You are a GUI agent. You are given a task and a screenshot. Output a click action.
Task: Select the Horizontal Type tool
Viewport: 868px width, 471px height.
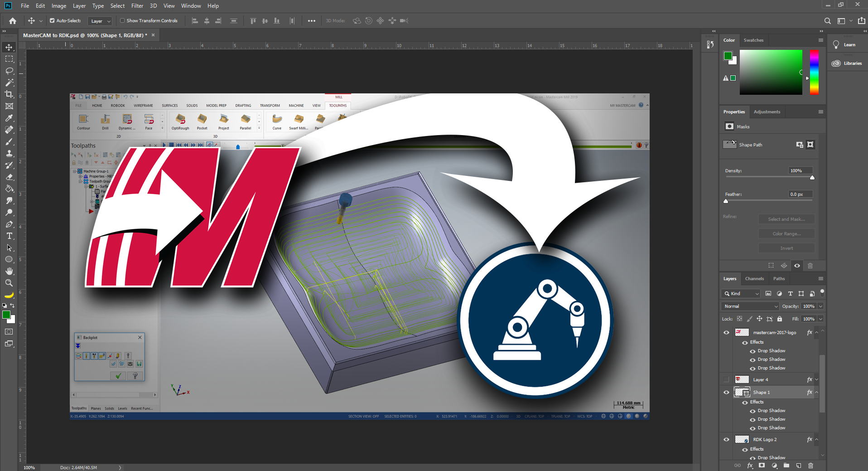click(x=9, y=236)
